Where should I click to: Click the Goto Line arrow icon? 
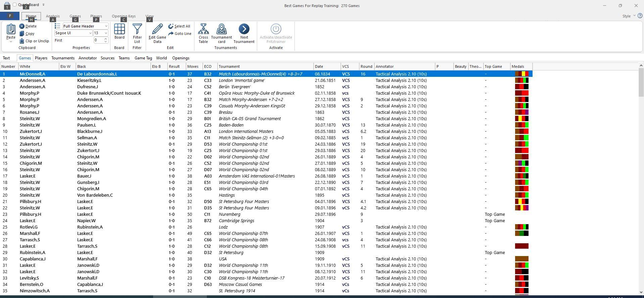pos(171,34)
